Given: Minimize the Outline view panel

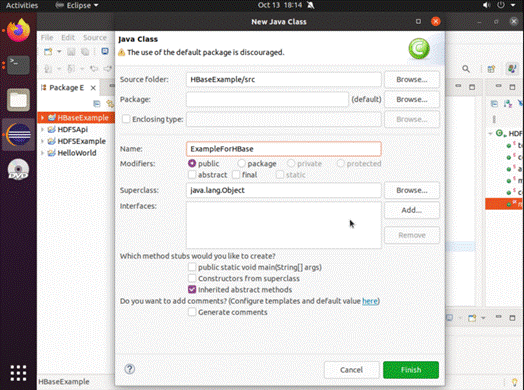Looking at the screenshot, I should (498, 86).
